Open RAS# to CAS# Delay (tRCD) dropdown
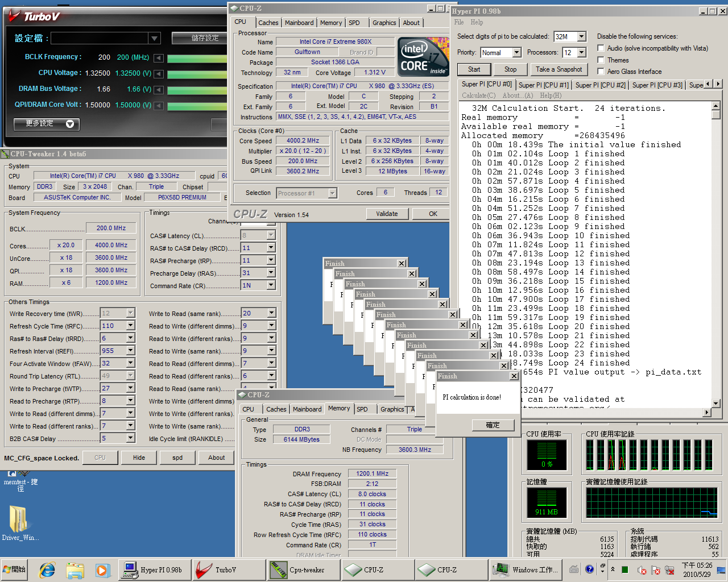Screen dimensions: 728x582 click(271, 248)
